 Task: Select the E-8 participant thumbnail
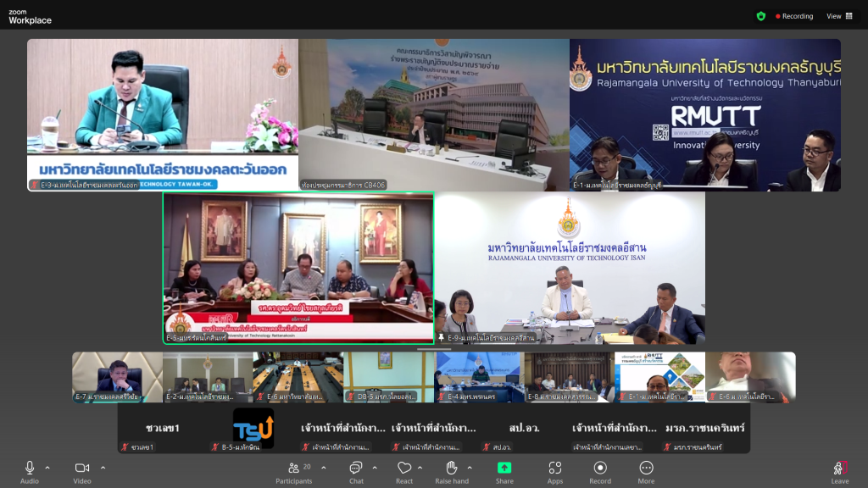pos(570,377)
